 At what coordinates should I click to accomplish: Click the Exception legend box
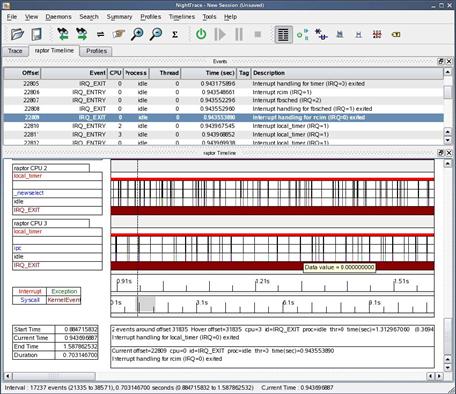[64, 291]
